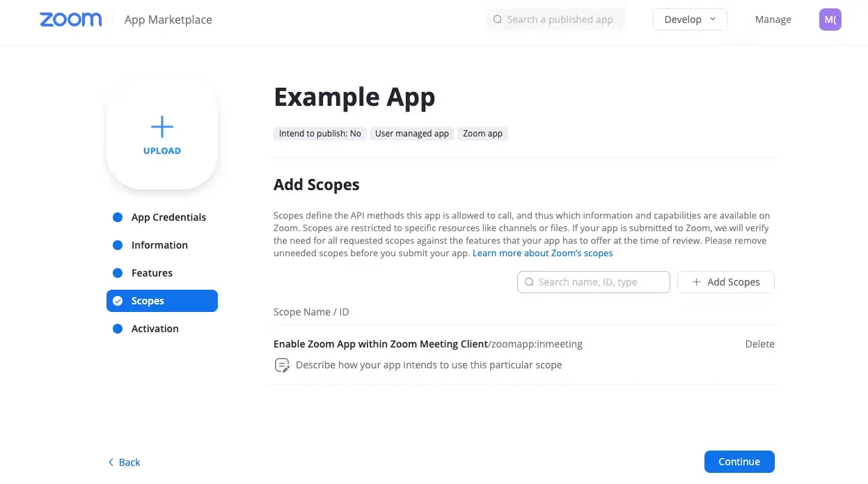This screenshot has width=868, height=484.
Task: Click the Manage menu item
Action: [x=773, y=19]
